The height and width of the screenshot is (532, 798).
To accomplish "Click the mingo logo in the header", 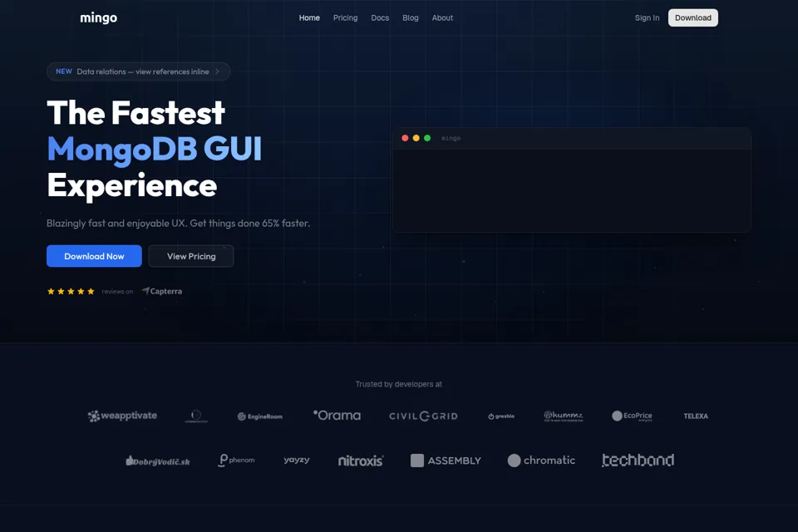I will (x=98, y=17).
